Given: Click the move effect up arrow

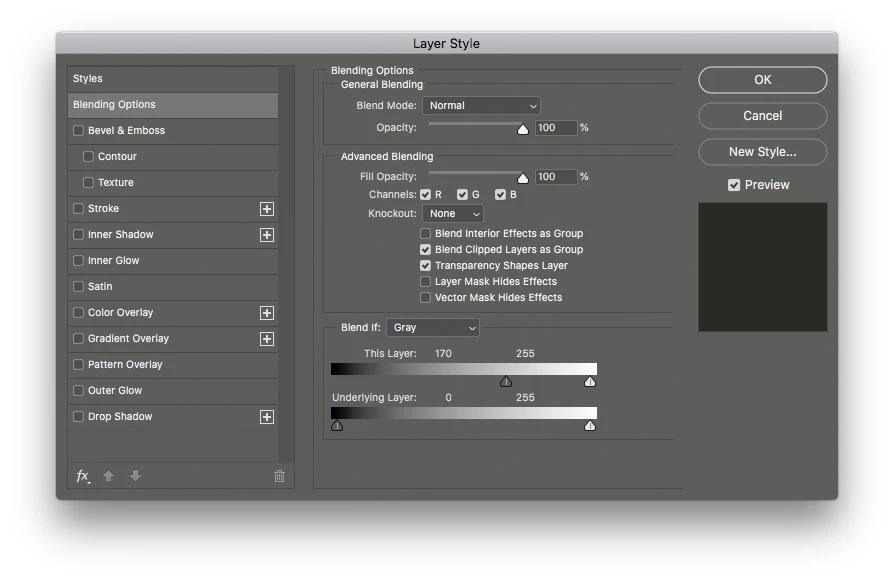Looking at the screenshot, I should [108, 475].
